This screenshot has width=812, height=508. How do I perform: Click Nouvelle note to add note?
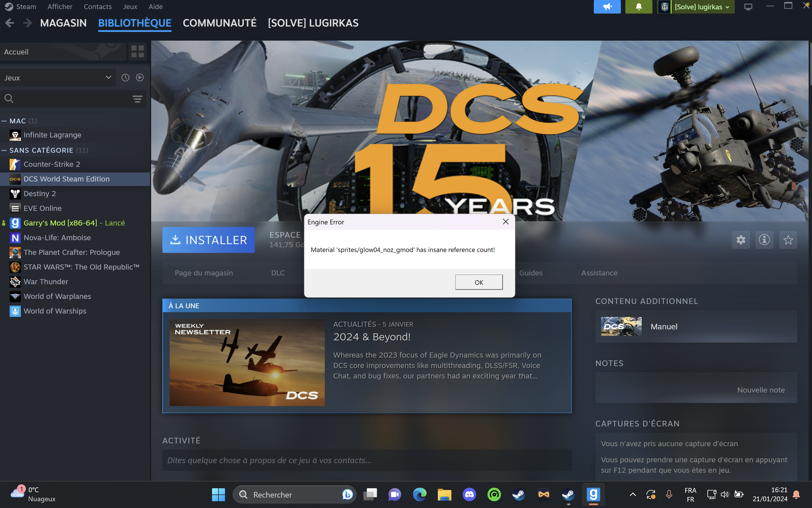[x=761, y=390]
